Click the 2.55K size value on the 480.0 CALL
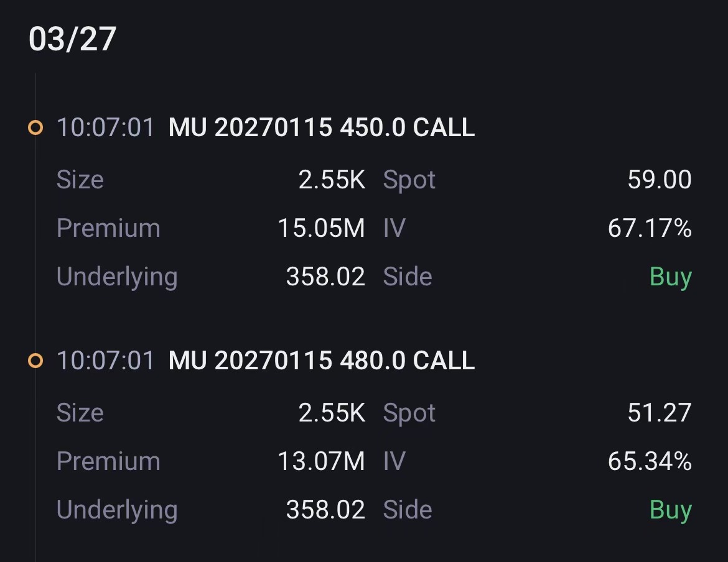This screenshot has width=728, height=562. [332, 413]
